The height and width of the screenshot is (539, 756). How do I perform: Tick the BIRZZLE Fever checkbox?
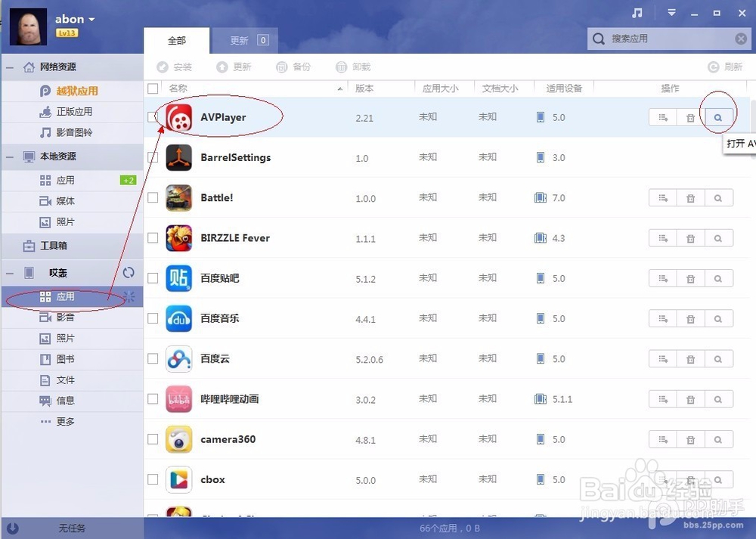pyautogui.click(x=153, y=237)
